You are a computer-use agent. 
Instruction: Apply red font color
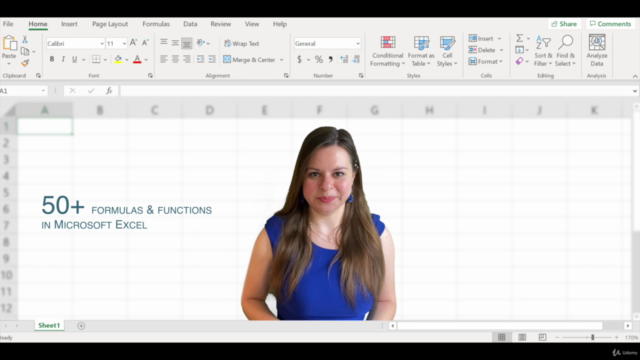pyautogui.click(x=137, y=60)
